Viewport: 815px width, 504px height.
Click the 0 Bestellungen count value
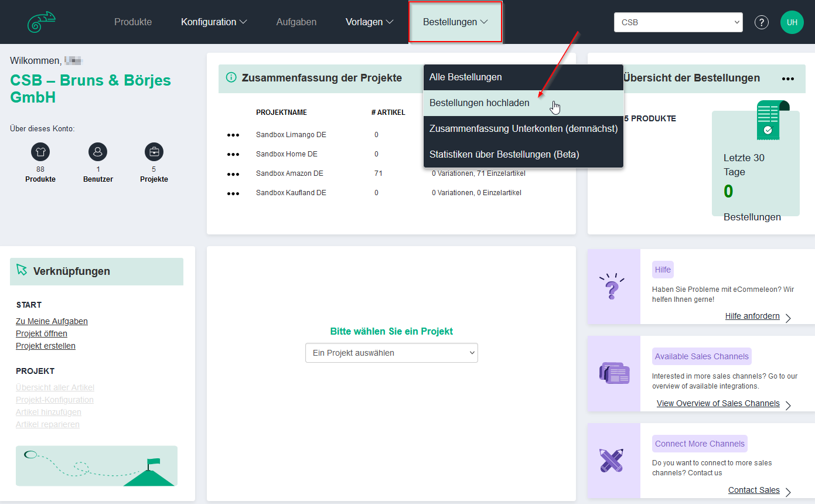point(728,192)
